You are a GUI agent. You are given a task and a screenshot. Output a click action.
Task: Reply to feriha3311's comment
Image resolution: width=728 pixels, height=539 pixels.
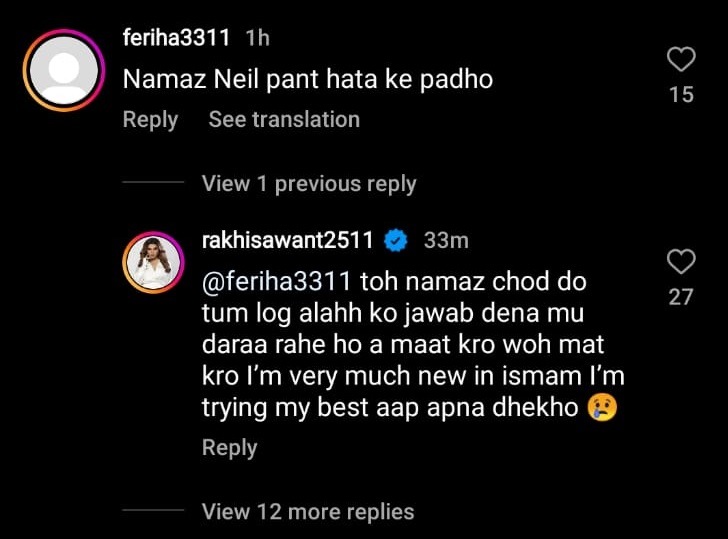point(150,119)
